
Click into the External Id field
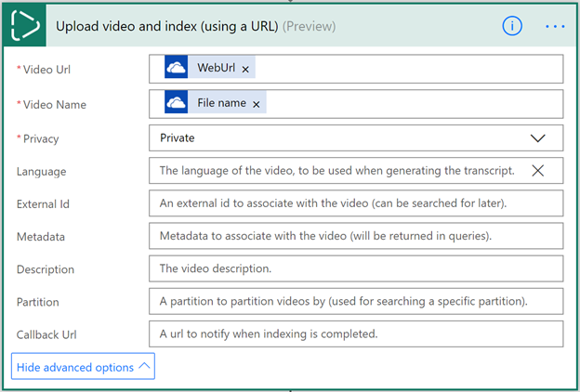click(355, 203)
